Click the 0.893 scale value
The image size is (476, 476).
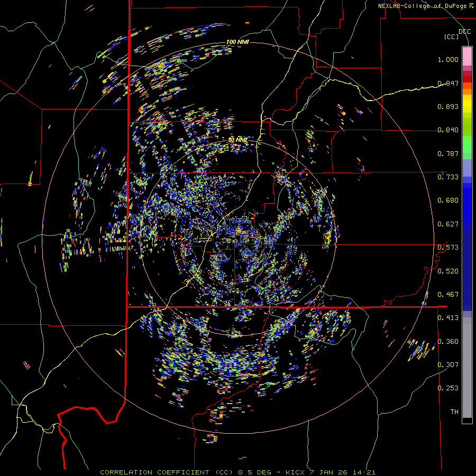[448, 106]
